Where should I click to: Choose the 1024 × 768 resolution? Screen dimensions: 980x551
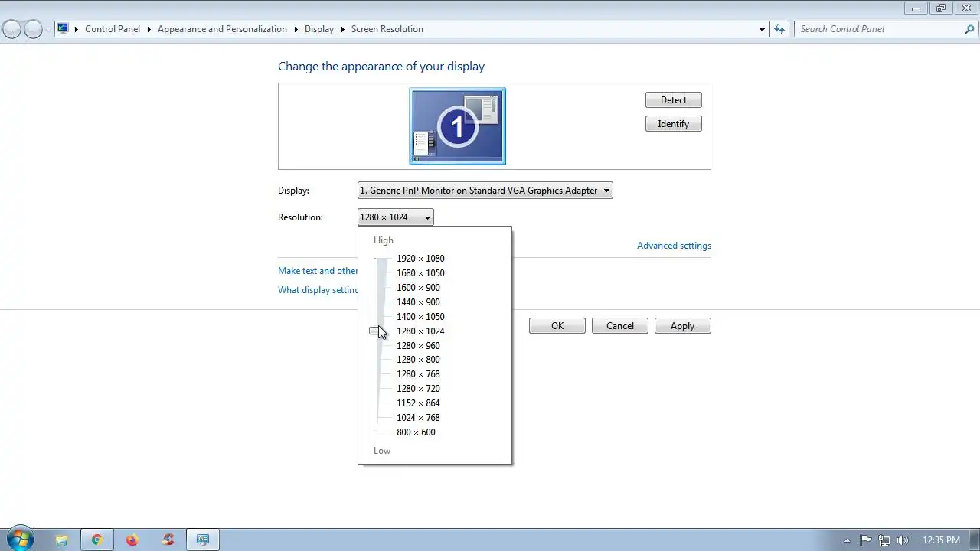(x=418, y=418)
